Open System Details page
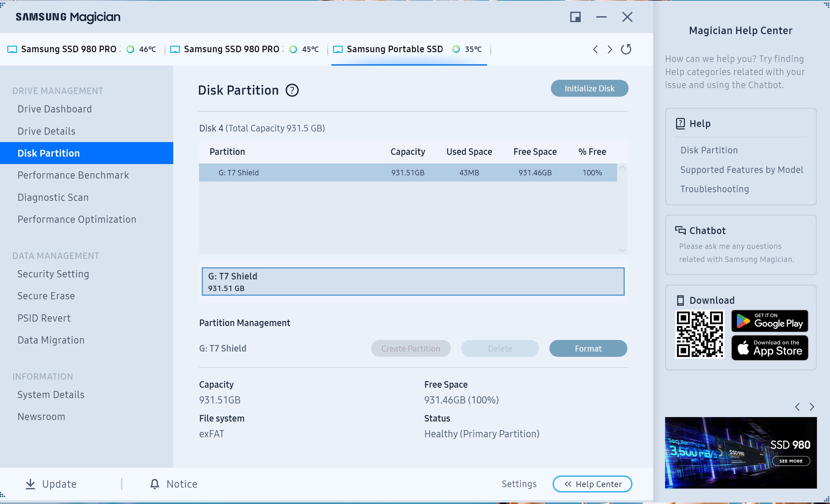Image resolution: width=830 pixels, height=504 pixels. 51,395
